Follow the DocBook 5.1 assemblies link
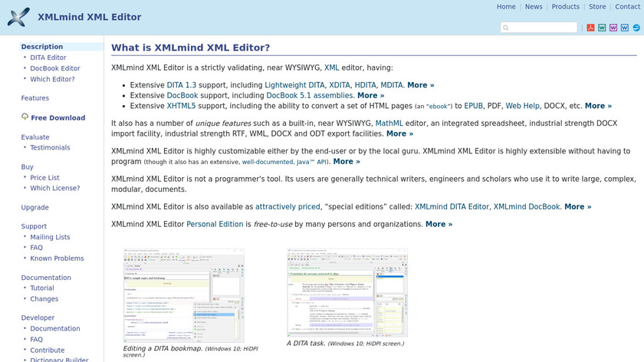Screen dimensions: 644x362 pos(309,95)
